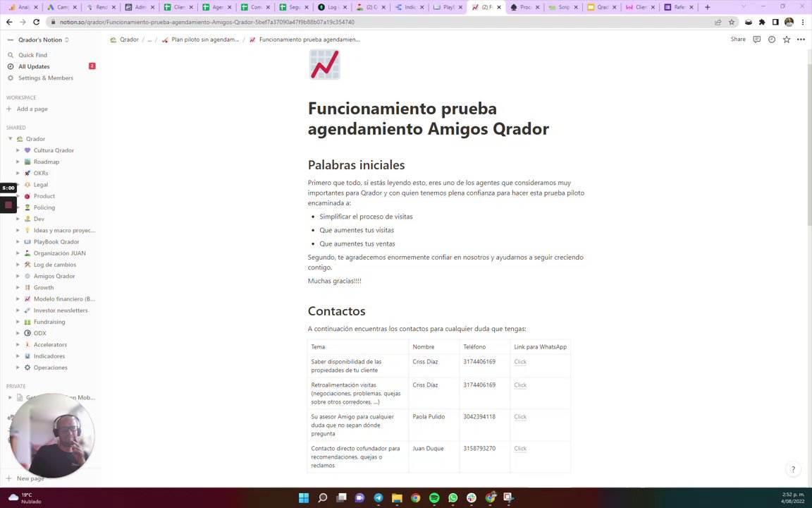Open the Qrador's Notion workspace switcher
The height and width of the screenshot is (508, 812).
40,40
